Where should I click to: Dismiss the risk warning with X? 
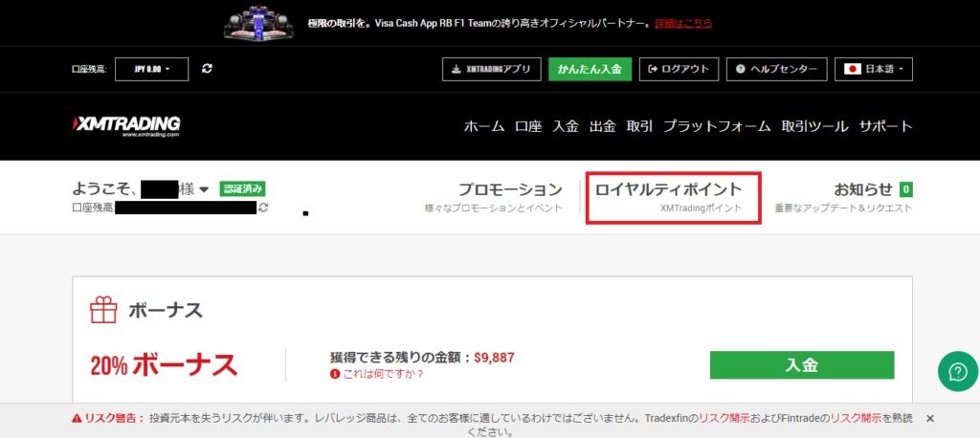coord(929,419)
